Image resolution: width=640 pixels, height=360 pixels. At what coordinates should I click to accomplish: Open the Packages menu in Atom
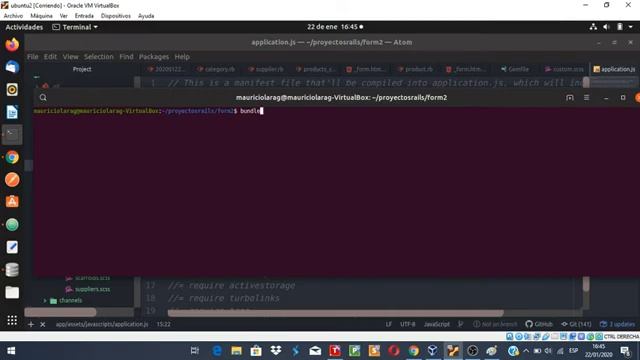(x=154, y=57)
